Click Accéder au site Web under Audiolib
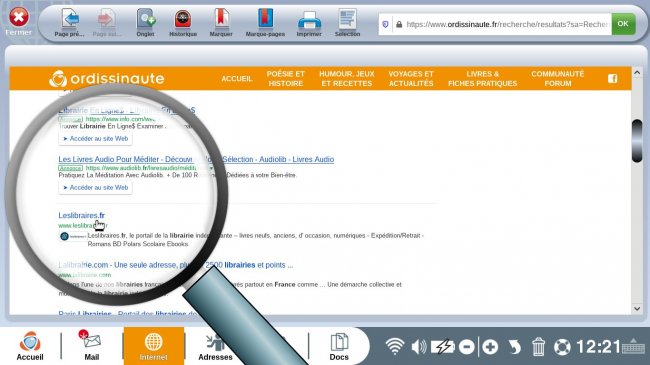 point(95,187)
